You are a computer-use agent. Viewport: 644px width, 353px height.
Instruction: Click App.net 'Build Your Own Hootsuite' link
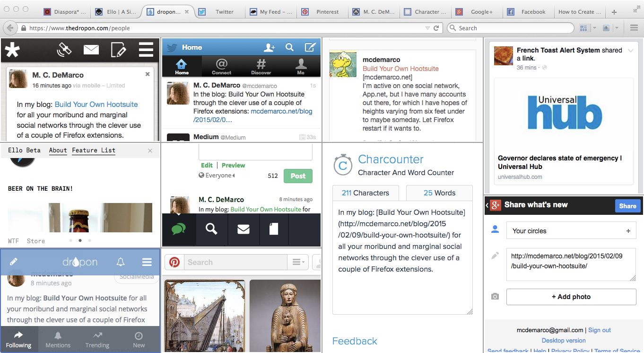[400, 69]
